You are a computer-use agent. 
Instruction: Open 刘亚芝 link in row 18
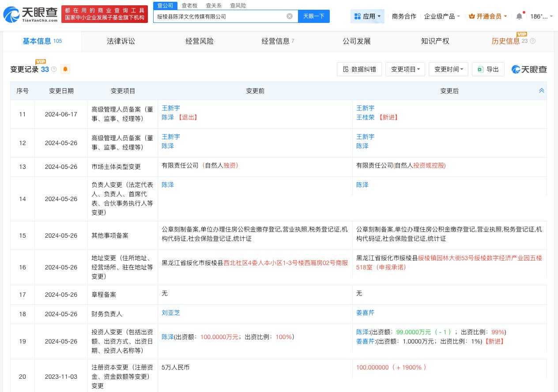point(171,313)
